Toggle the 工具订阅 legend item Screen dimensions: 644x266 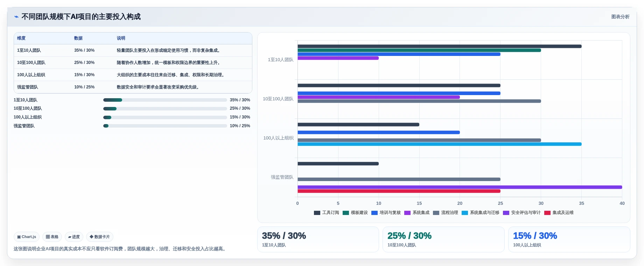[327, 213]
